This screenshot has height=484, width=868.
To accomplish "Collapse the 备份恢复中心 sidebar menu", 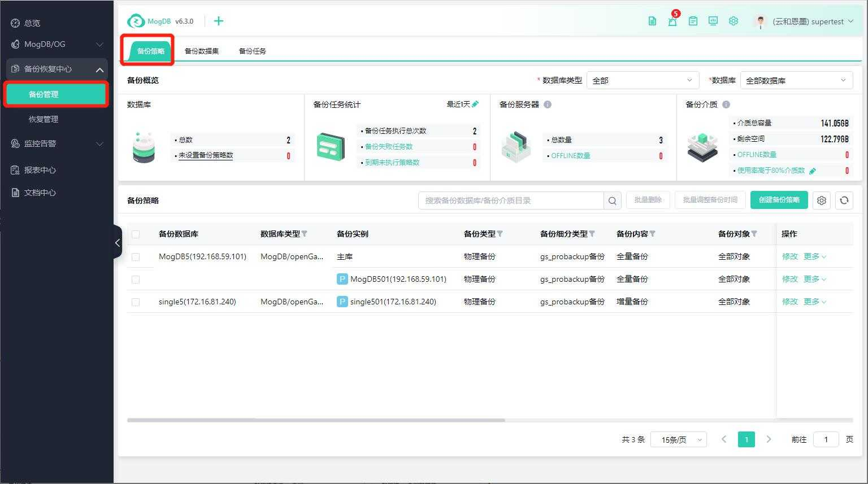I will tap(57, 69).
